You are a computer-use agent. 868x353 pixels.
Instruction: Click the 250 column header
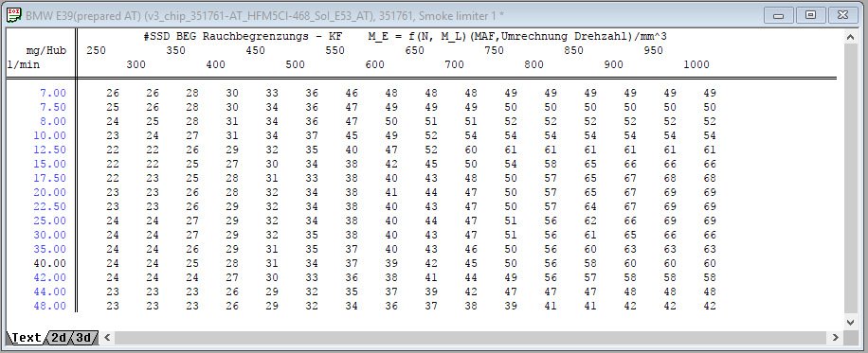97,50
